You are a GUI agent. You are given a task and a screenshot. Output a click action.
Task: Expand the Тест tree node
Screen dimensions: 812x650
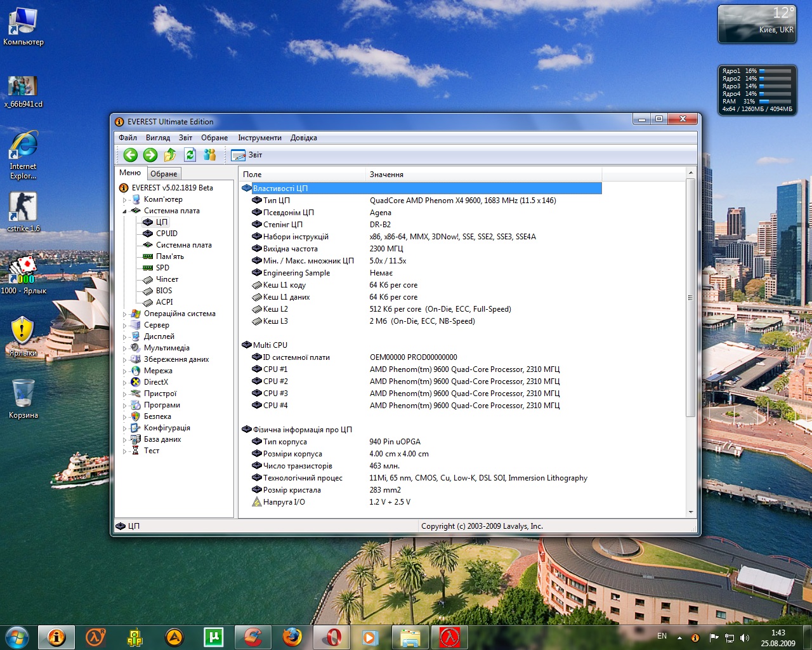(124, 451)
